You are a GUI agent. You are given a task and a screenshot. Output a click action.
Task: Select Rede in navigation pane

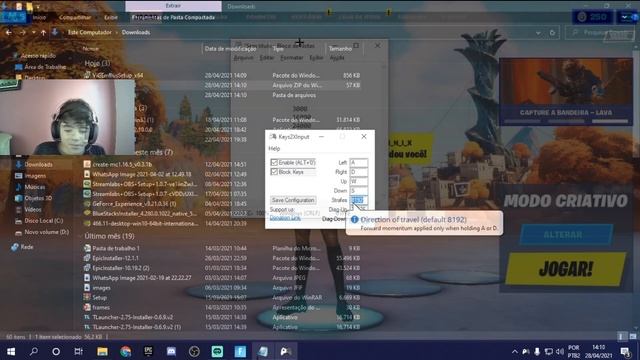(x=27, y=247)
